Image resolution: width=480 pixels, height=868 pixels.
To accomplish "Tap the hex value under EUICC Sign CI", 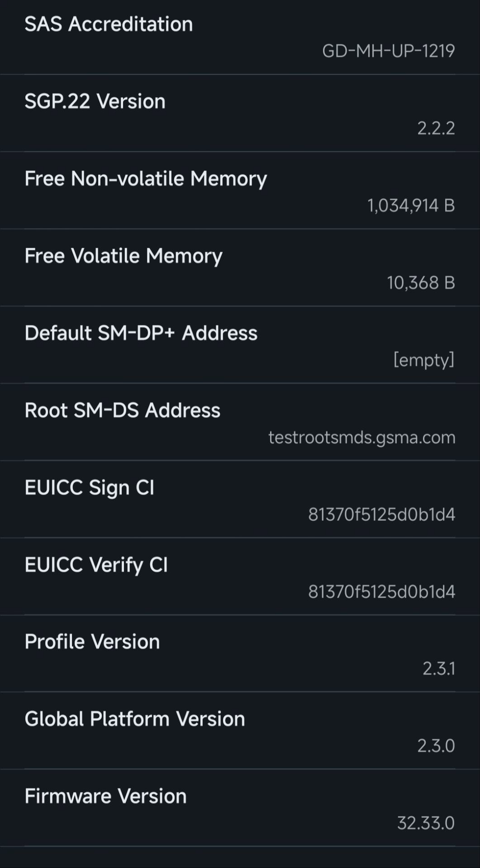I will [381, 515].
